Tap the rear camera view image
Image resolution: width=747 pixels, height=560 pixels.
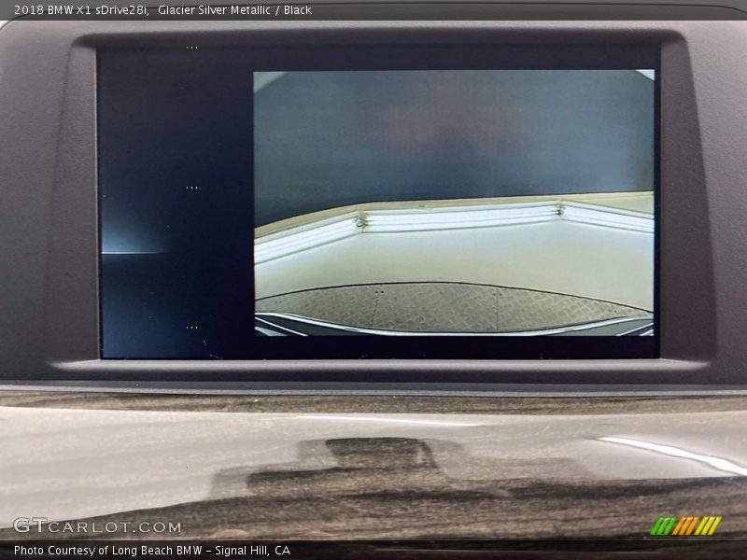(454, 203)
